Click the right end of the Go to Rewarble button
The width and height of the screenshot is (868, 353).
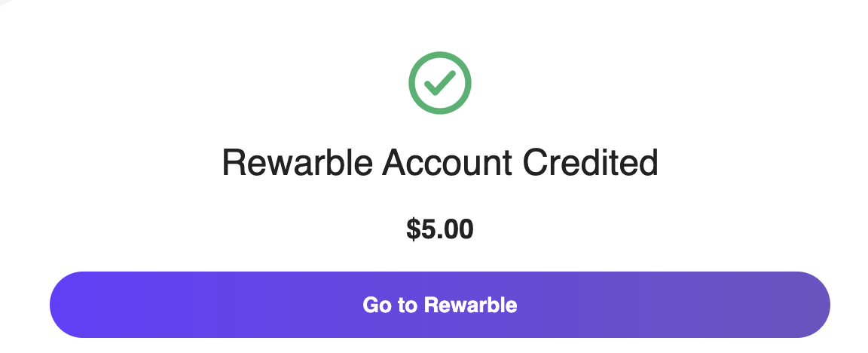pyautogui.click(x=797, y=305)
